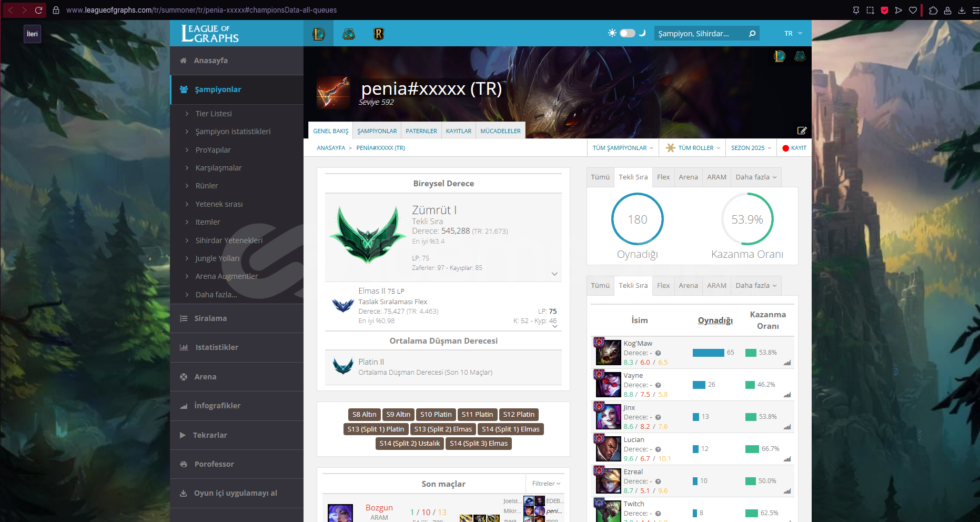Open the graph icon in Jinx row
The width and height of the screenshot is (980, 522).
[x=787, y=427]
